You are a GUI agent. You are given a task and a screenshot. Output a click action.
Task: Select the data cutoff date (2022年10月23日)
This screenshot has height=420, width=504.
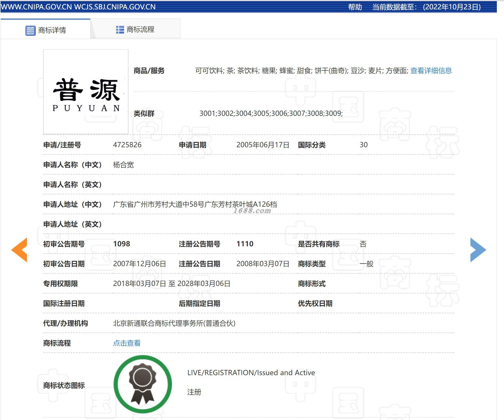(x=452, y=7)
